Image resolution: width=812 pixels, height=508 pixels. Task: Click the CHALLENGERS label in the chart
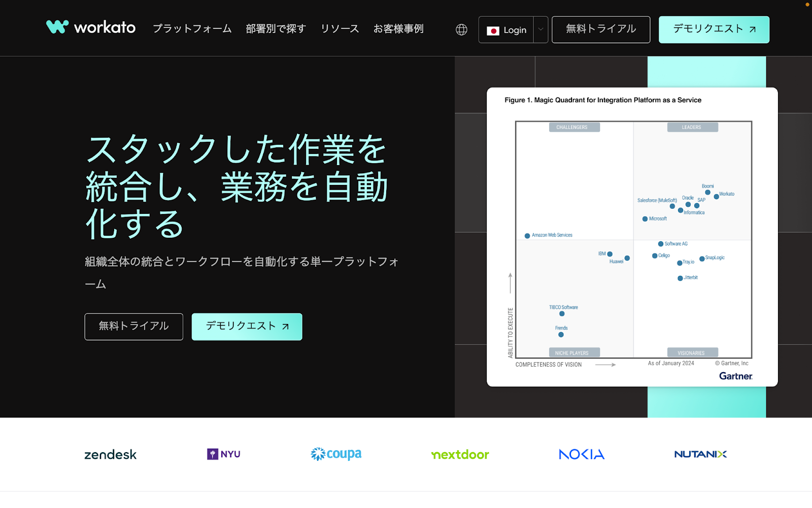click(x=574, y=127)
